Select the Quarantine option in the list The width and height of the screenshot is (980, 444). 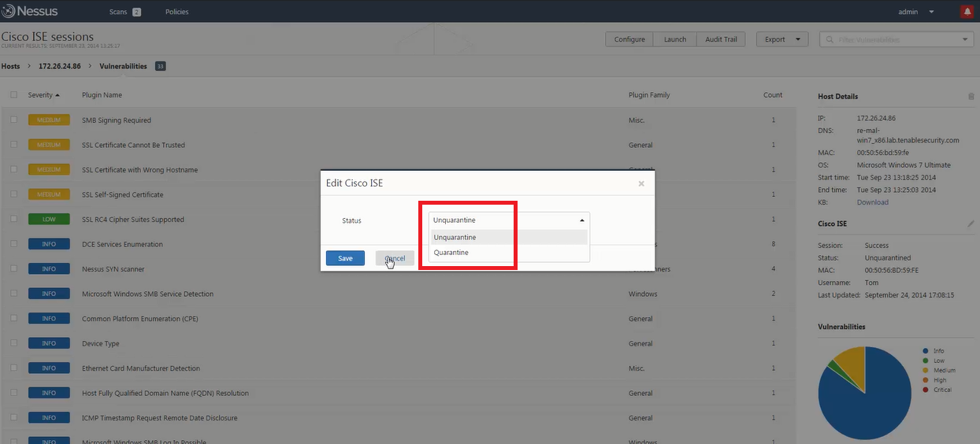point(509,253)
